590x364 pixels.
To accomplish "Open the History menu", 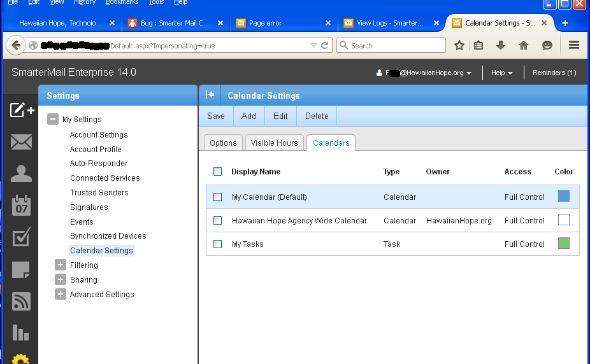I will [x=85, y=3].
